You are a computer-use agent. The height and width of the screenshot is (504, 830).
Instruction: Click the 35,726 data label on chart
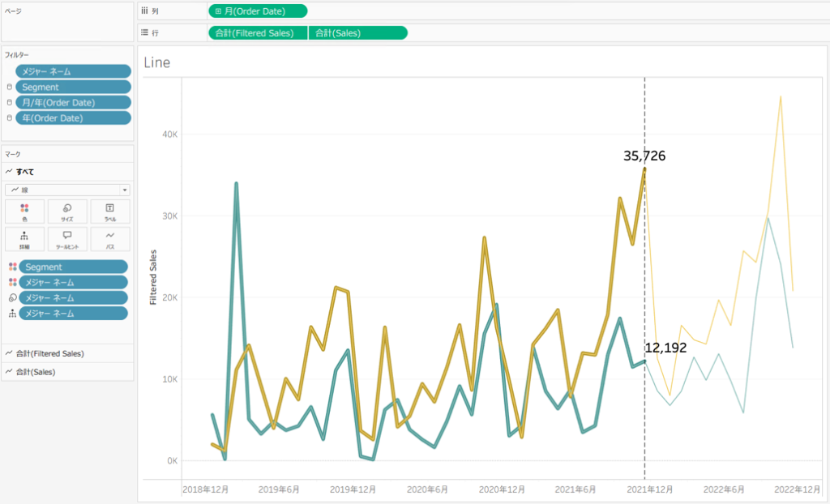point(644,156)
